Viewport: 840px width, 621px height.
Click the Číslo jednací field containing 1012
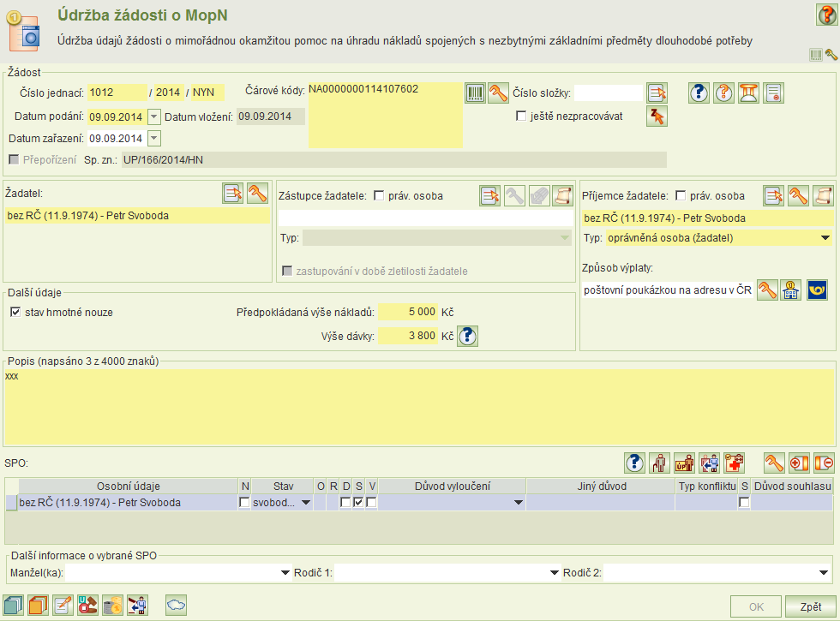point(117,93)
